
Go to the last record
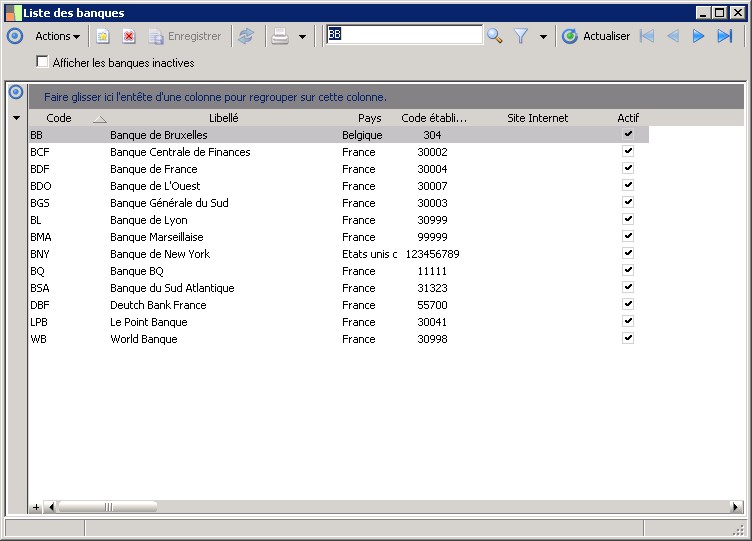click(725, 36)
